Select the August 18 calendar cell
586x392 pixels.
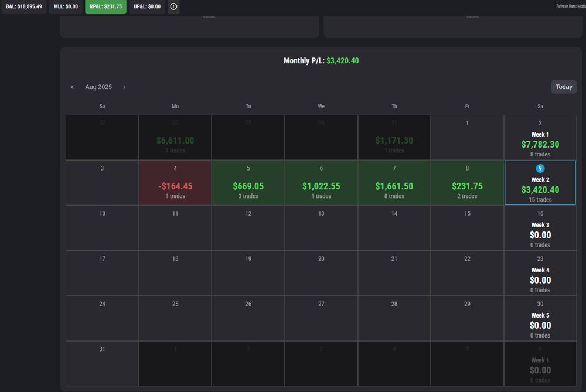tap(175, 273)
